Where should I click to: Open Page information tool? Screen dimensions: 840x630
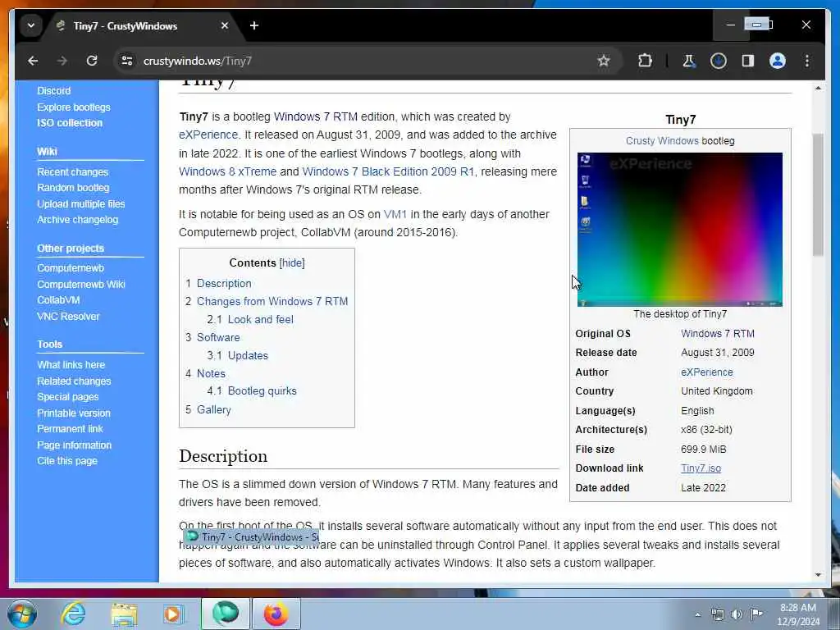(x=74, y=445)
